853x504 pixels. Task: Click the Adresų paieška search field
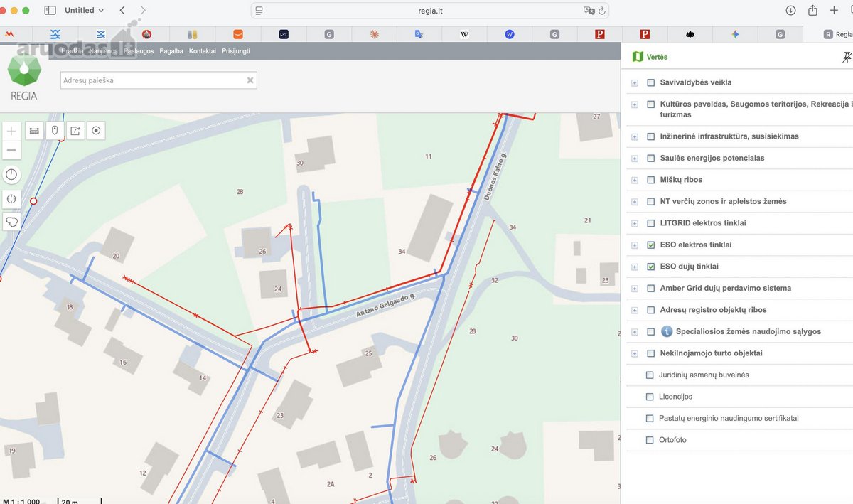coord(159,80)
